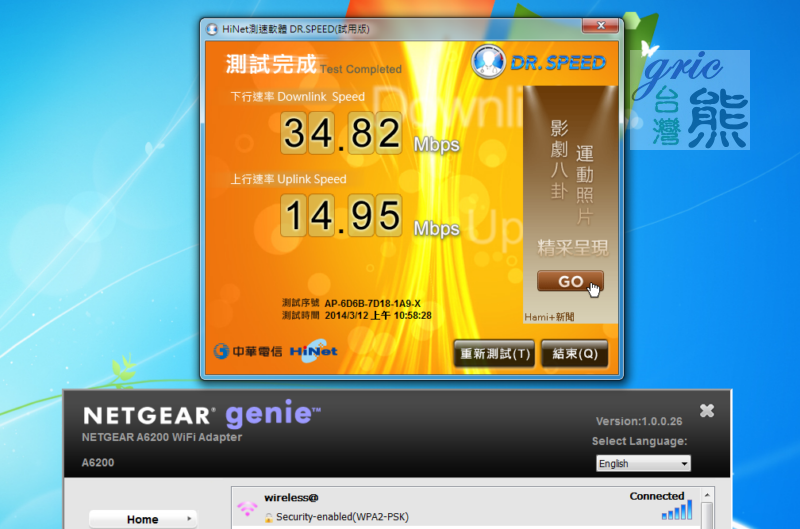Open the Select Language dropdown showing English
The width and height of the screenshot is (800, 529).
[x=643, y=463]
